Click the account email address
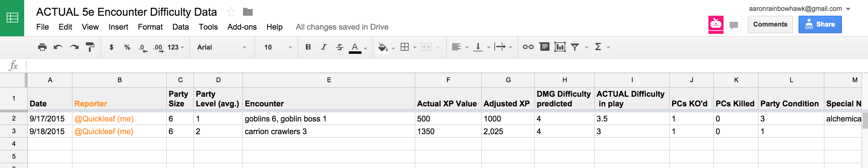The width and height of the screenshot is (868, 168). point(795,9)
